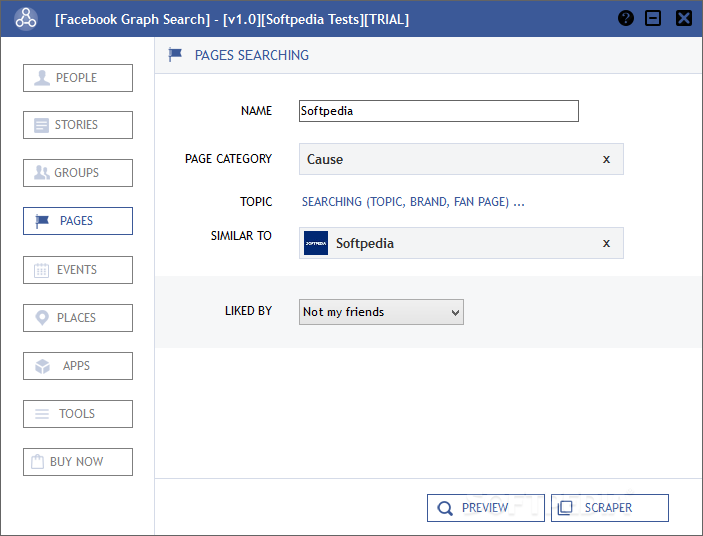The width and height of the screenshot is (703, 536).
Task: Click the Cause page category field
Action: pyautogui.click(x=461, y=159)
